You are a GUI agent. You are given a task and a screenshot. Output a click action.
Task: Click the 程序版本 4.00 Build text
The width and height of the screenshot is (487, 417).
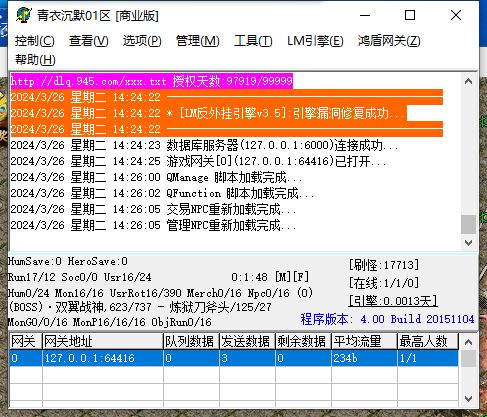[x=387, y=319]
